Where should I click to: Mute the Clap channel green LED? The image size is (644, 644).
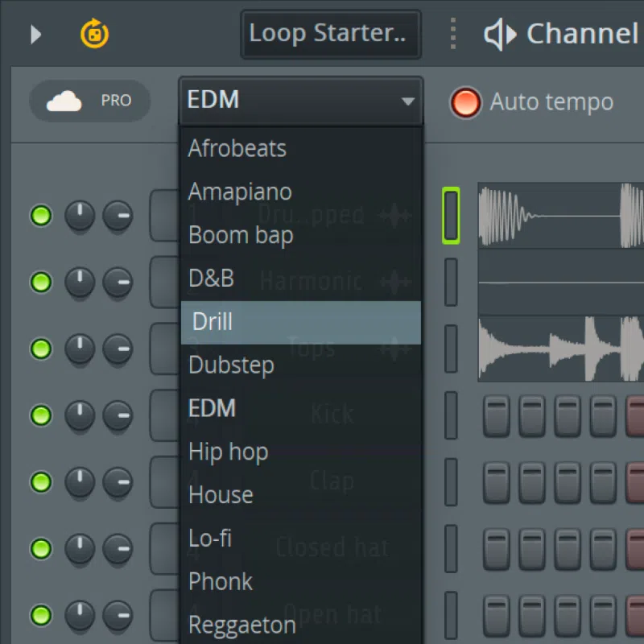click(41, 481)
